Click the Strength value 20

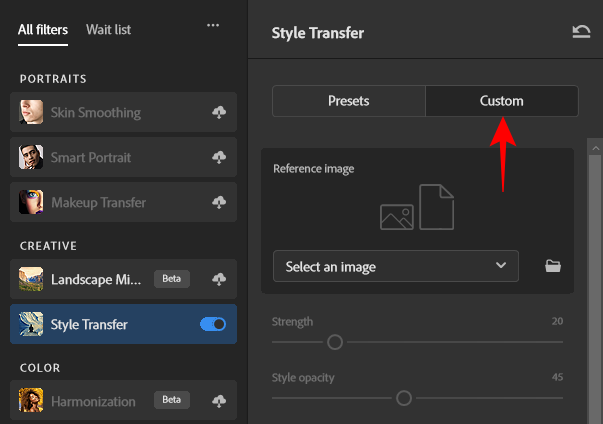pyautogui.click(x=557, y=321)
